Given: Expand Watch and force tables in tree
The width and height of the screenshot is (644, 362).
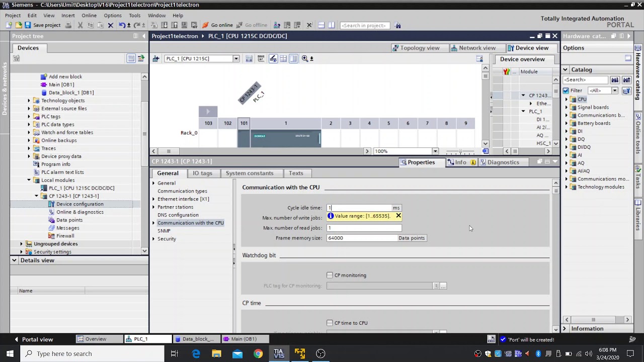Looking at the screenshot, I should 29,132.
